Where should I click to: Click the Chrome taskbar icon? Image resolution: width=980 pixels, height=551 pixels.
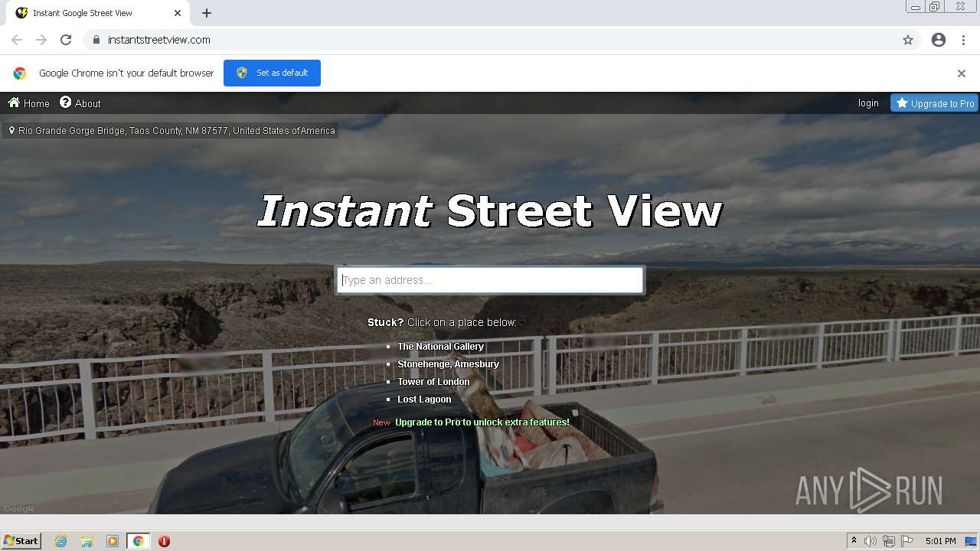(138, 541)
